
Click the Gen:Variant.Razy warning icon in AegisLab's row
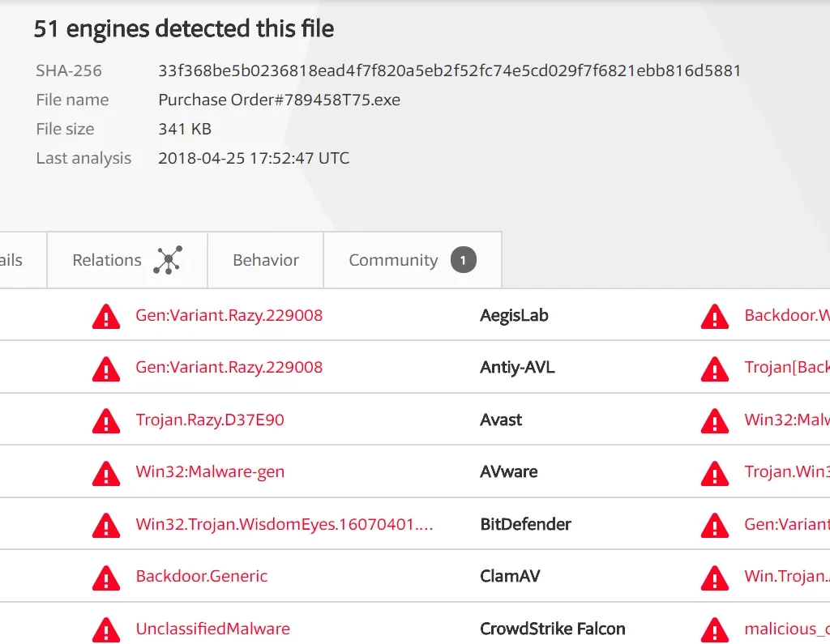click(106, 317)
